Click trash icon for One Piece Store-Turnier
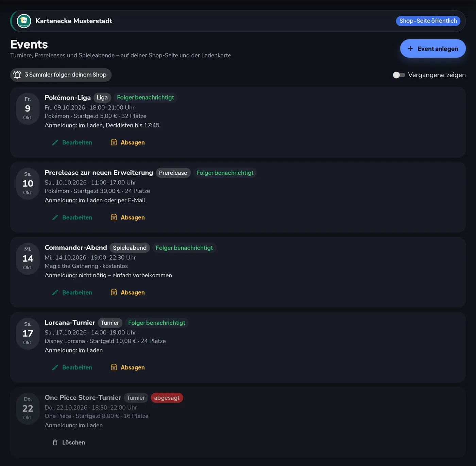This screenshot has width=476, height=466. click(x=55, y=443)
